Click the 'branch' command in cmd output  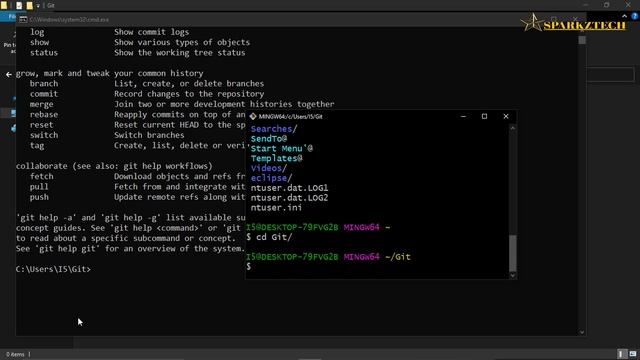coord(44,84)
